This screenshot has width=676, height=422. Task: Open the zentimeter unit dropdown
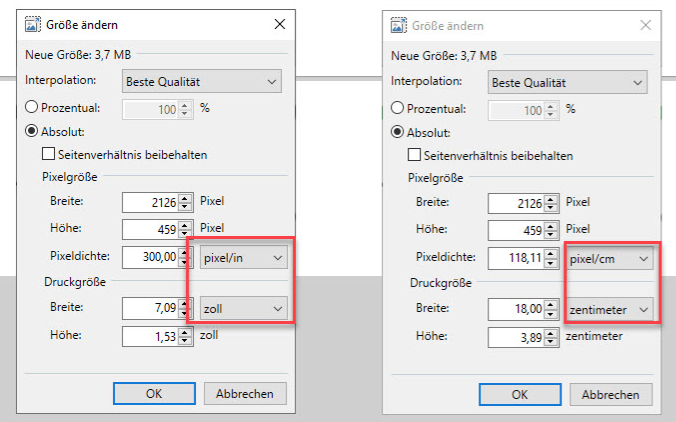tap(610, 309)
